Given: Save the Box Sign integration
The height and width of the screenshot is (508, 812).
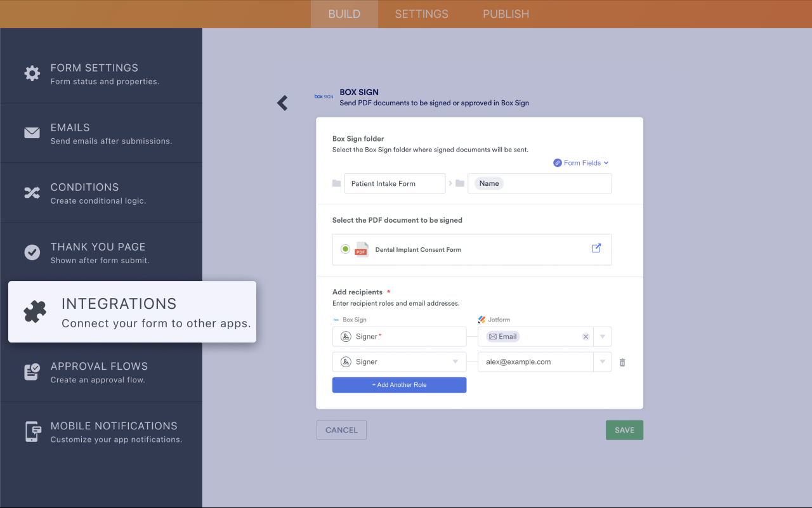Looking at the screenshot, I should tap(624, 429).
